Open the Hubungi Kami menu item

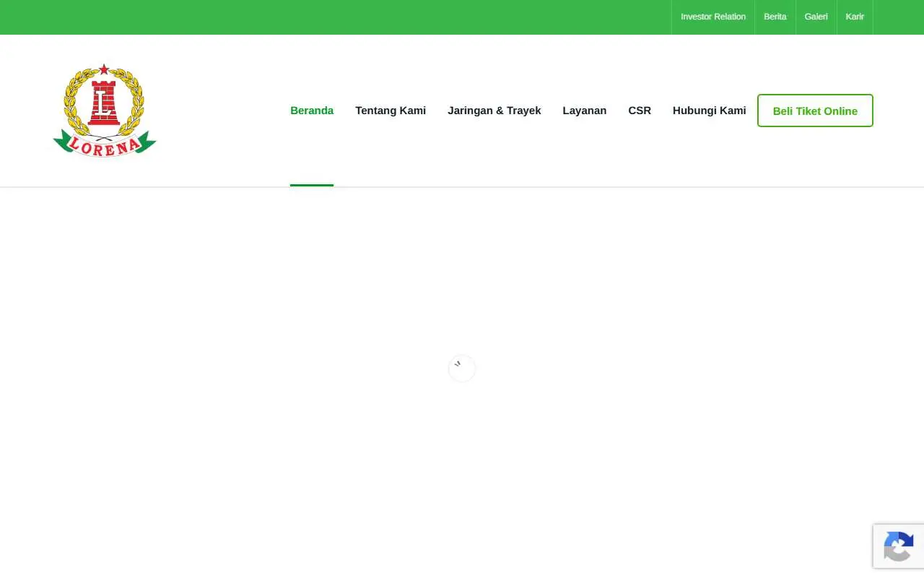(x=710, y=111)
